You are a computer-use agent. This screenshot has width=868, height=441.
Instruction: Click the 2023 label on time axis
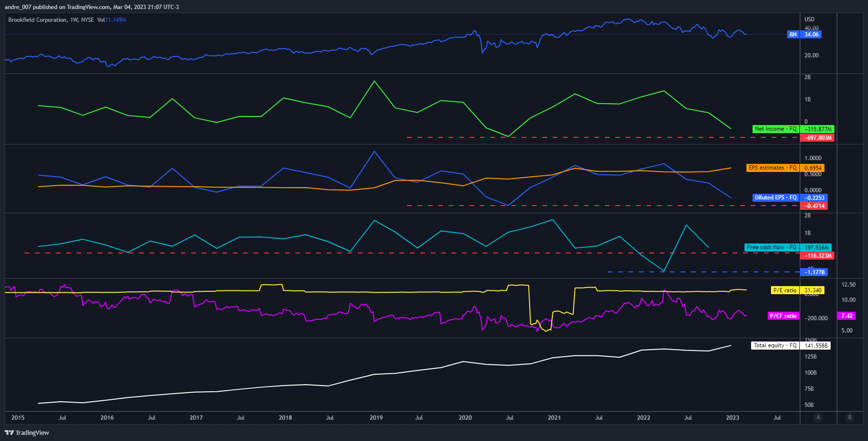pos(733,418)
